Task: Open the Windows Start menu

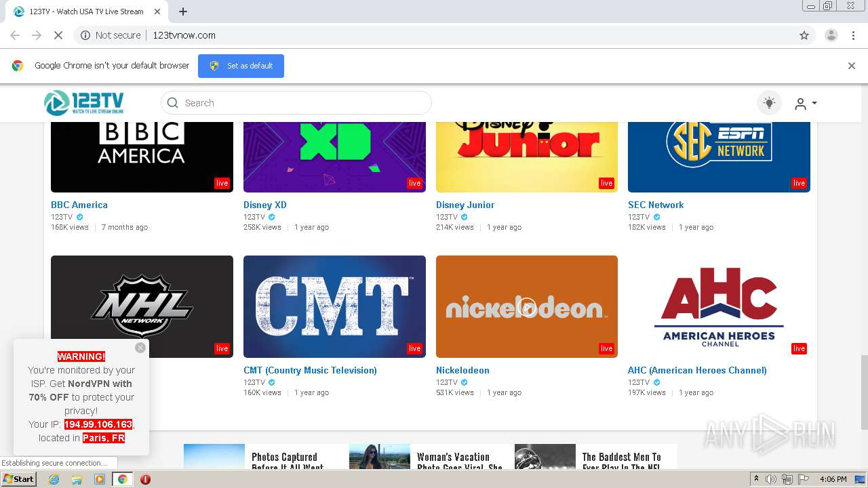Action: tap(18, 479)
